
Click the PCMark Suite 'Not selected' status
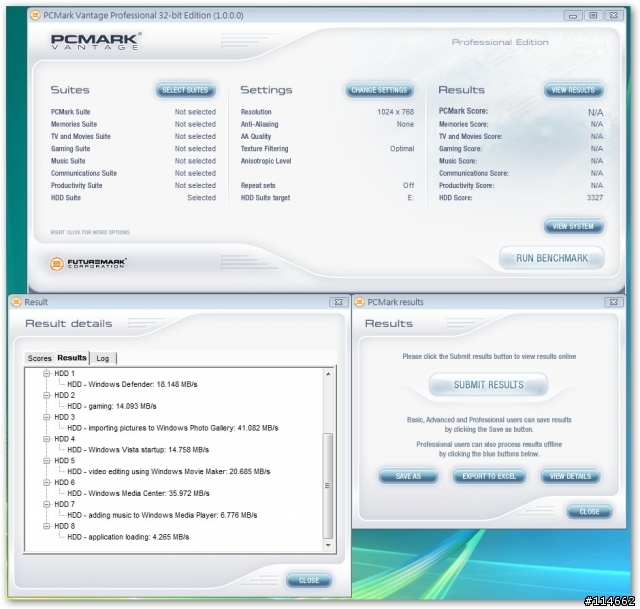(195, 112)
